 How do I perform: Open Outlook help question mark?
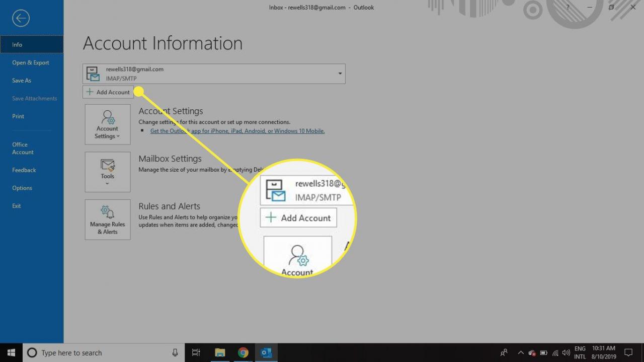(x=568, y=8)
